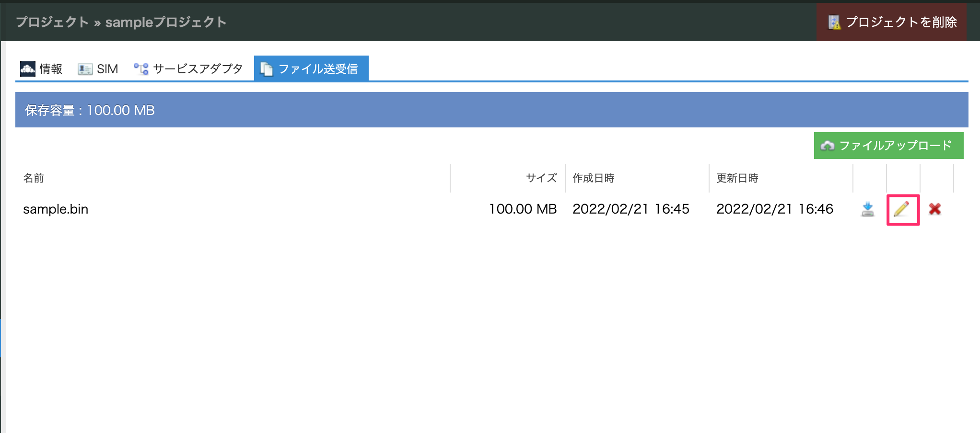980x433 pixels.
Task: Click the サイズ column header
Action: (x=541, y=178)
